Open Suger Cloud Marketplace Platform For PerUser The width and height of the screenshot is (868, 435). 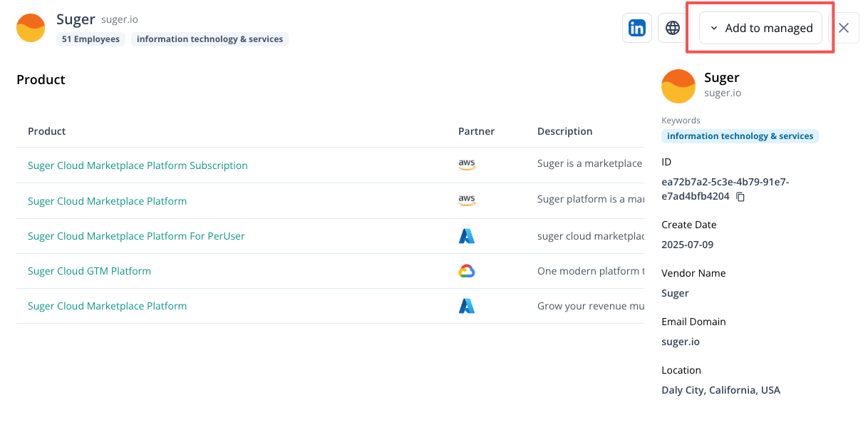(x=135, y=235)
